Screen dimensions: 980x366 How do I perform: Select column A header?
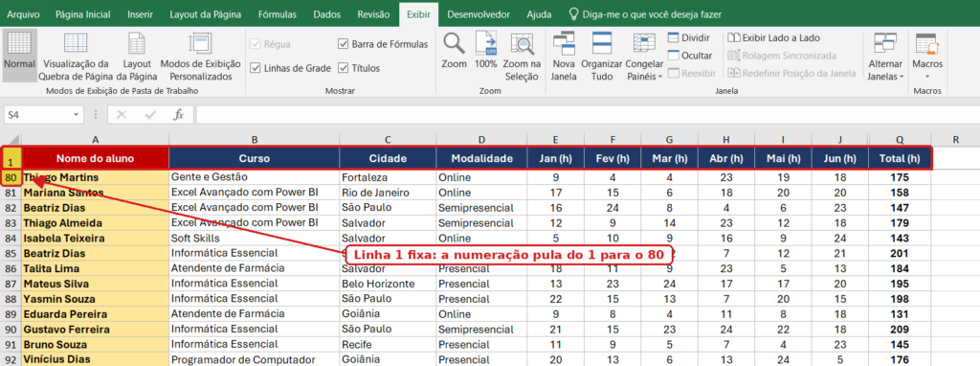click(95, 140)
